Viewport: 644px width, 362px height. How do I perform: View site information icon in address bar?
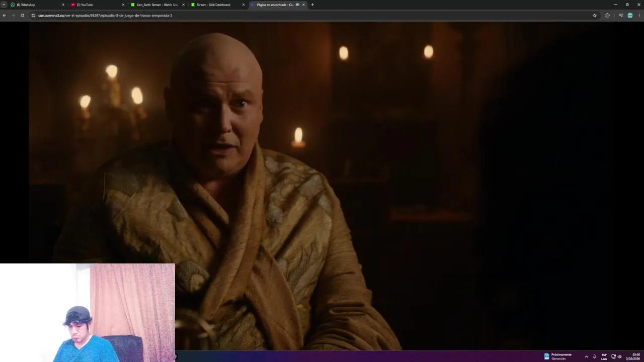[33, 16]
